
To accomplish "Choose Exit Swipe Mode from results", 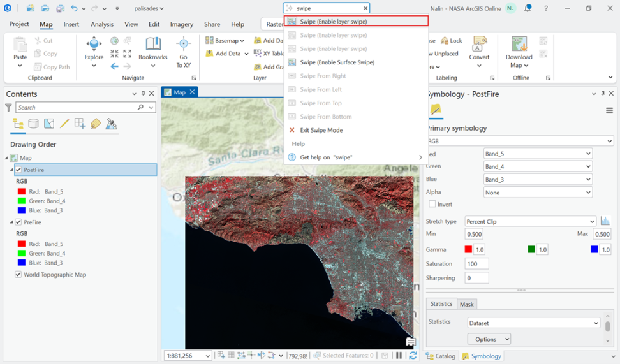I will (356, 130).
